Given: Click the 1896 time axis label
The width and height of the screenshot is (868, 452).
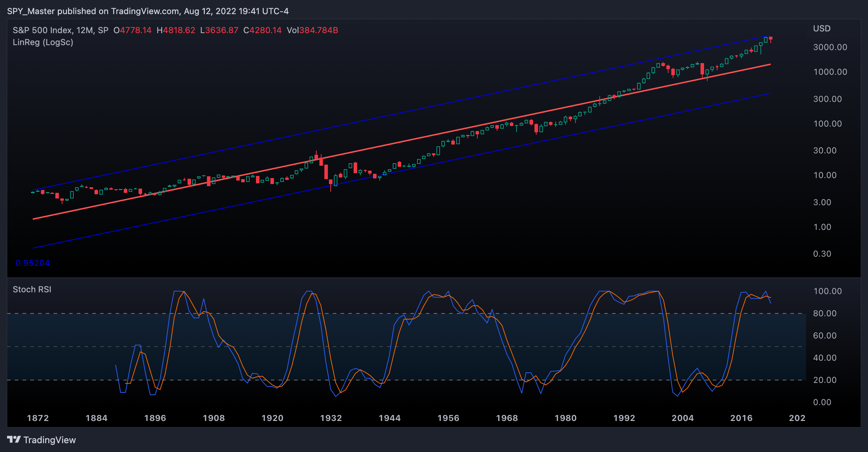Looking at the screenshot, I should (155, 418).
